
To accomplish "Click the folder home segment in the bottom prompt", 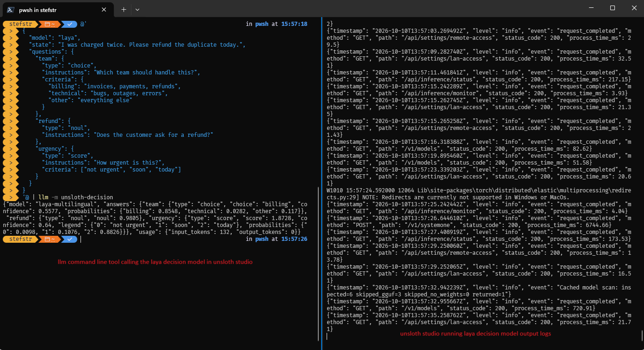I will click(x=50, y=239).
